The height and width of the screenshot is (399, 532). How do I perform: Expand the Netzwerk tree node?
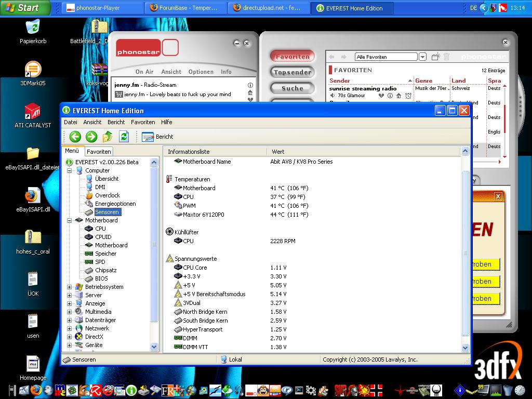[x=70, y=328]
